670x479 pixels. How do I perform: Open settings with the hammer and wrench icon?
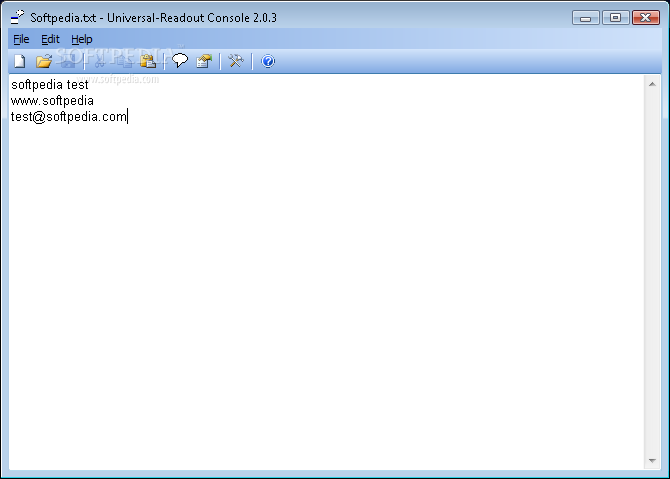236,61
